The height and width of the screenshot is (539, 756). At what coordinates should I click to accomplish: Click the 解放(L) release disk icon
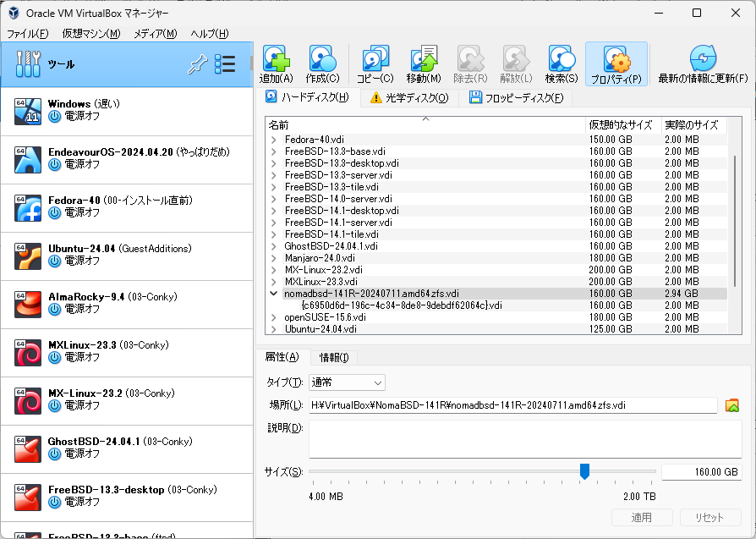516,59
